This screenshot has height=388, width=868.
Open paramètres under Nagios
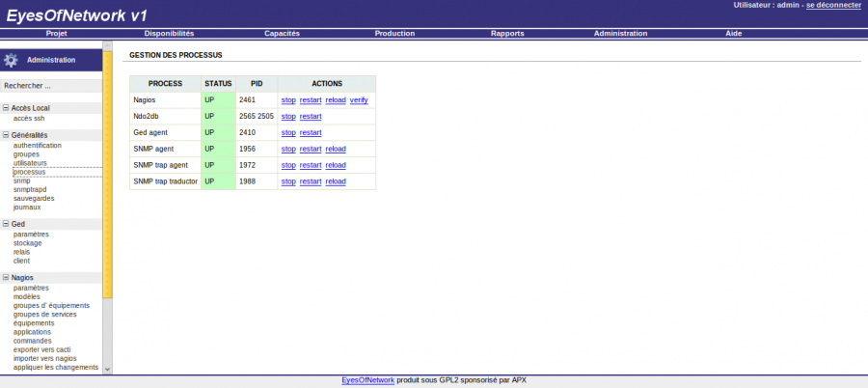[31, 288]
